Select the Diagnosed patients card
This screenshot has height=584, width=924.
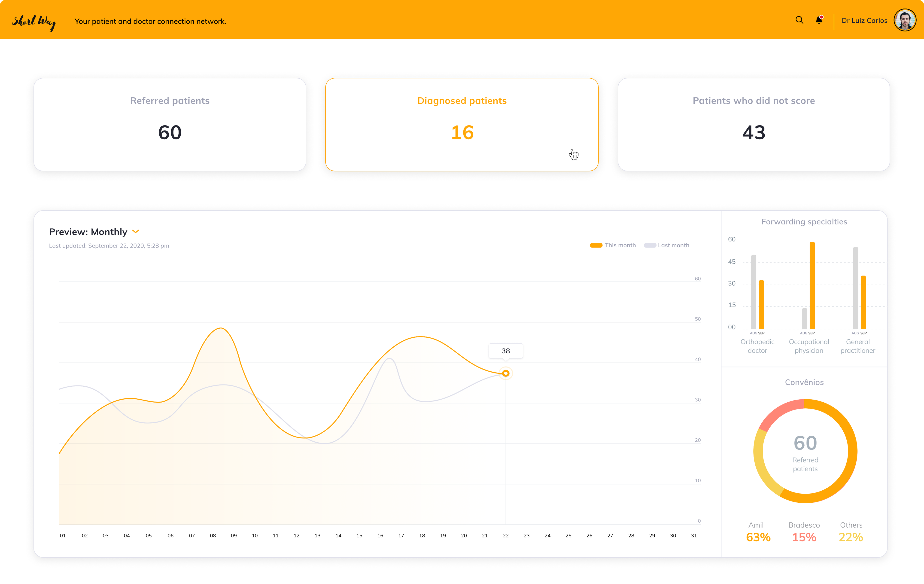[x=462, y=124]
